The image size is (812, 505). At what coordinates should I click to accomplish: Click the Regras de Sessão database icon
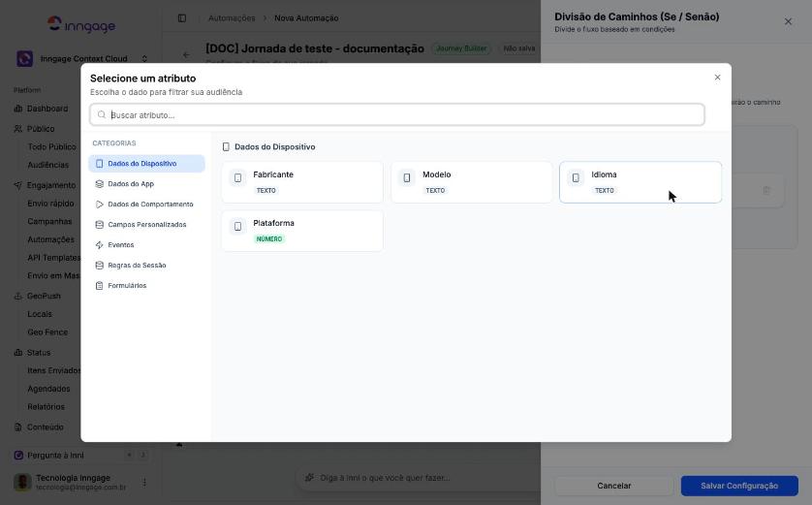tap(100, 266)
